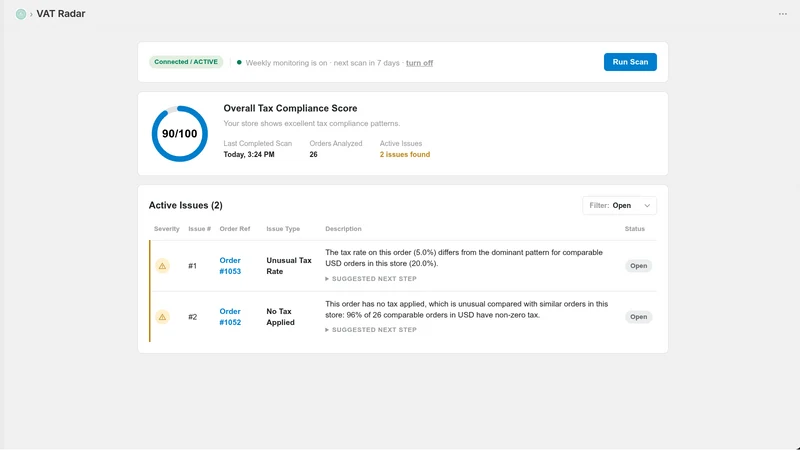Click the Connected / ACTIVE badge

pyautogui.click(x=186, y=62)
